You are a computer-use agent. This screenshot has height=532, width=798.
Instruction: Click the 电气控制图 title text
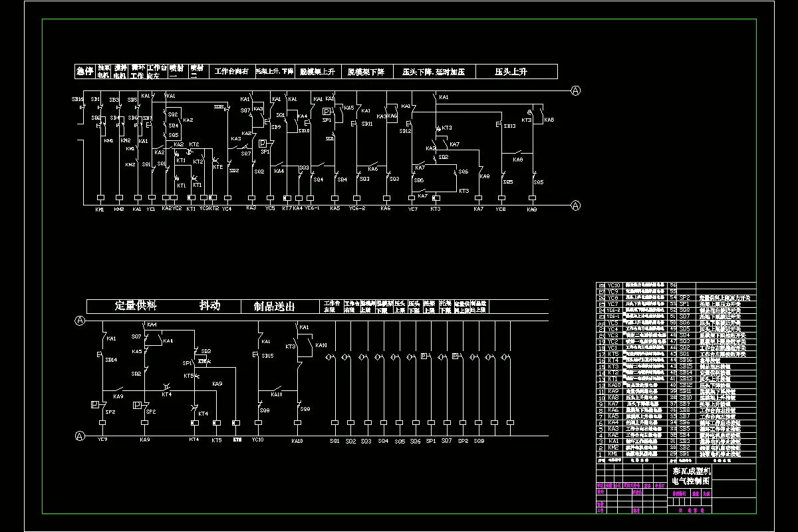(x=692, y=479)
